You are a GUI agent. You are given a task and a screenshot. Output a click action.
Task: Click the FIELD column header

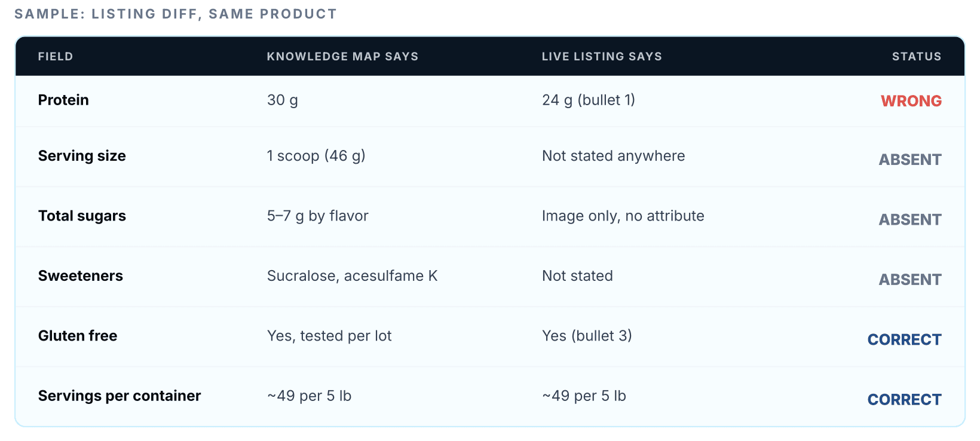[56, 57]
